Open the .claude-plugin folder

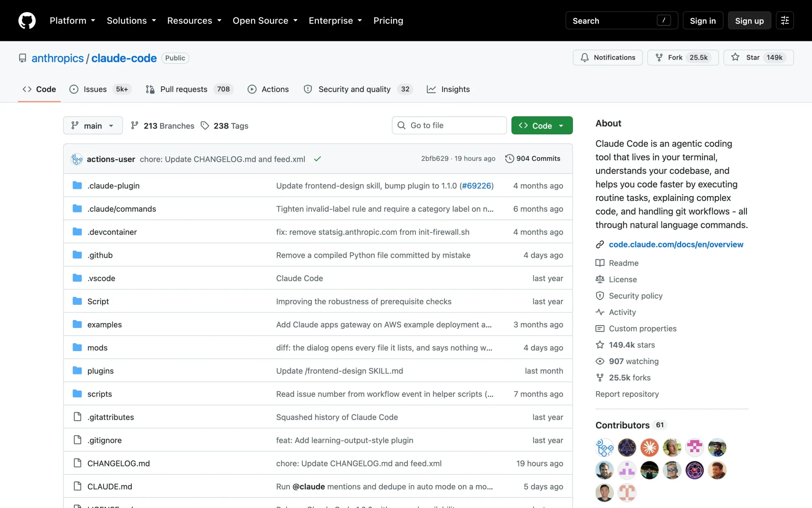tap(114, 186)
